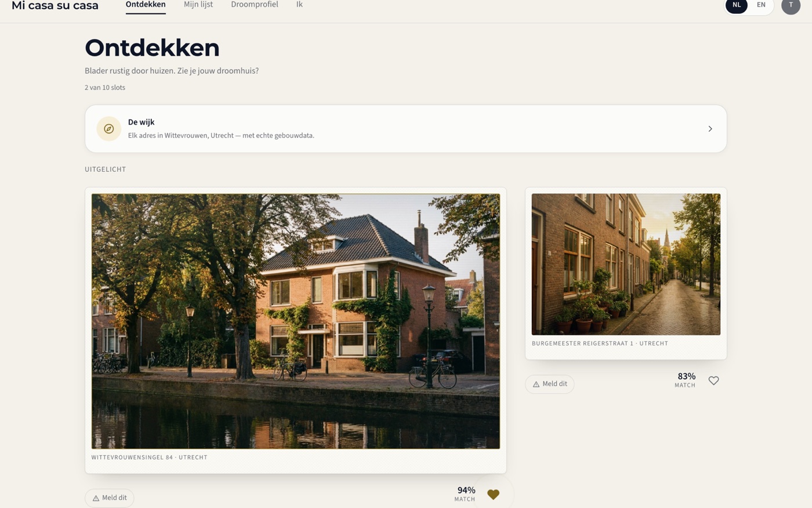Report Wittevrouwensingel 84 via Meld dit
812x508 pixels.
[110, 498]
